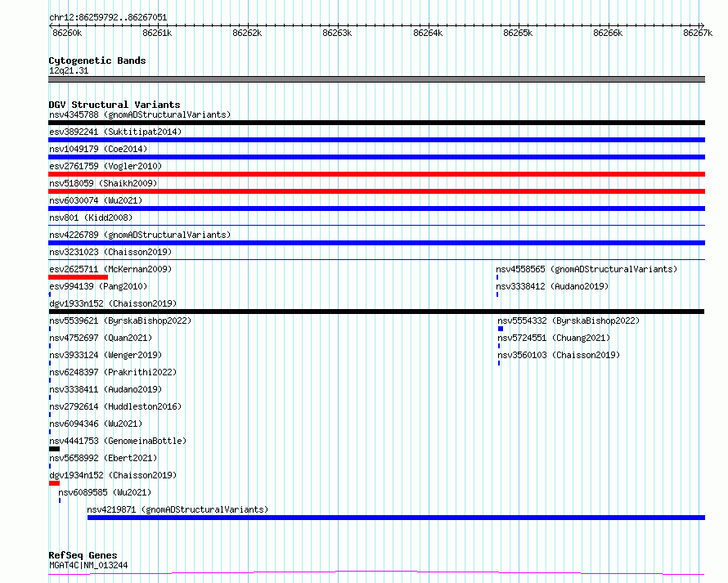Viewport: 728px width, 583px height.
Task: Open variant nsv2792614 (Huddleston2016)
Action: point(115,406)
